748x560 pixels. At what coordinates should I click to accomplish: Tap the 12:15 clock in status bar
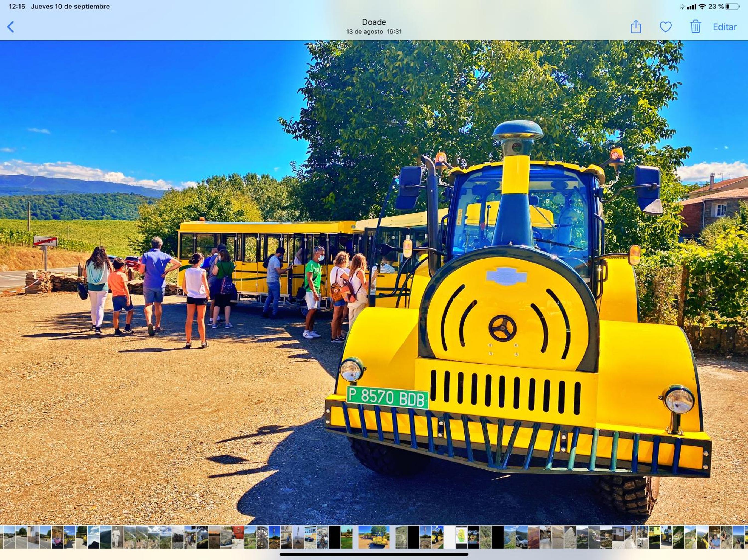pyautogui.click(x=17, y=6)
